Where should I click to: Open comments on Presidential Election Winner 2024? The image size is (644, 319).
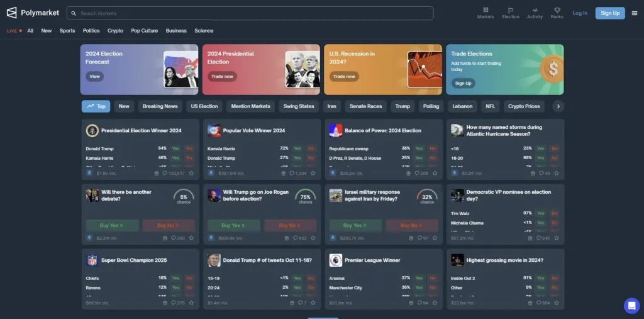point(174,173)
